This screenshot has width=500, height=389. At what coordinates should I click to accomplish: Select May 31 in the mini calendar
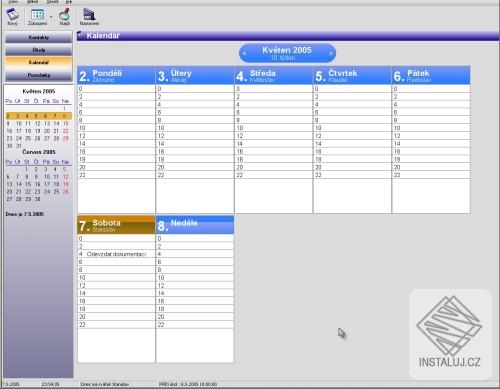coord(19,146)
